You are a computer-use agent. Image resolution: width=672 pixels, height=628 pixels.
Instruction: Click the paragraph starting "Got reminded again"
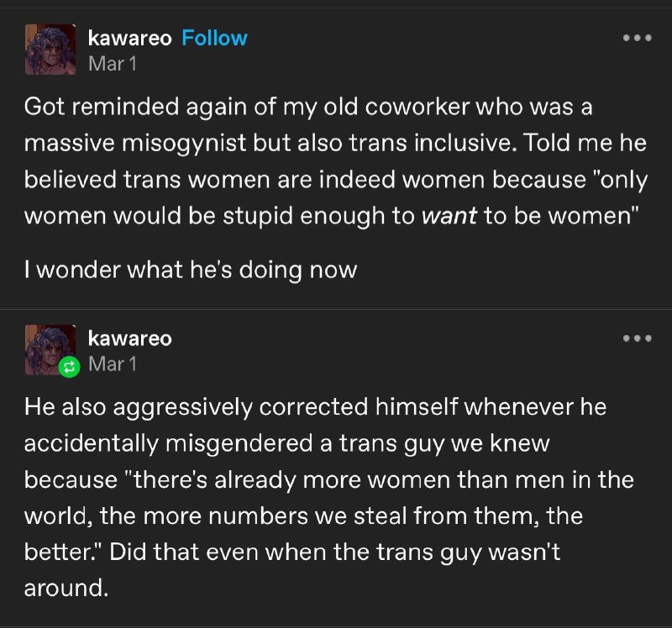click(335, 161)
